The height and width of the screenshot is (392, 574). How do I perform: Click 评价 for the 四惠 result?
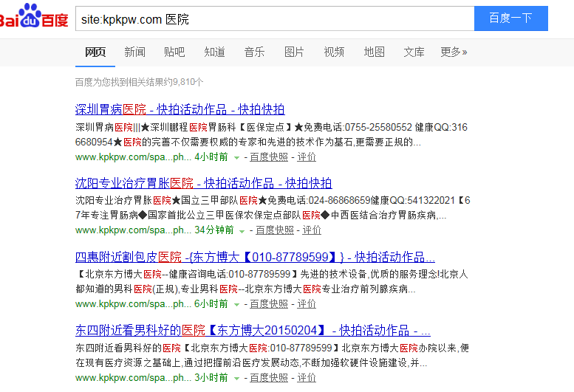point(307,304)
